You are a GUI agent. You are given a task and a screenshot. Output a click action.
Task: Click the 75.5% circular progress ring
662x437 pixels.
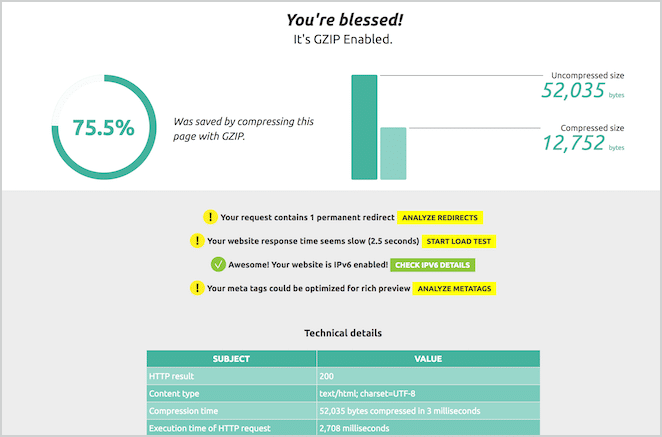102,127
